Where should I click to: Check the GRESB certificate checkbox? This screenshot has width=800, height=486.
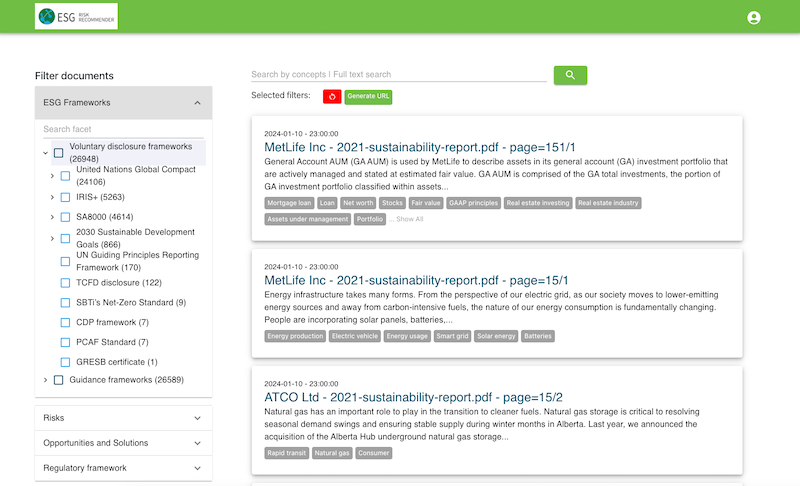click(x=65, y=362)
